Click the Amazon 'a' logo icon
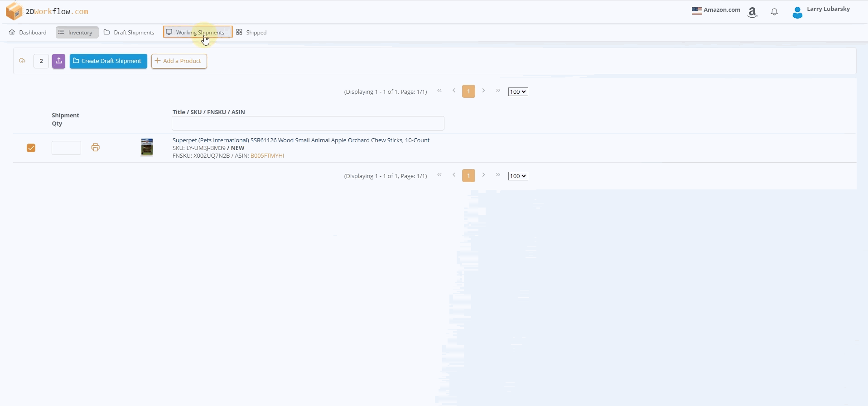This screenshot has width=868, height=406. click(x=752, y=12)
